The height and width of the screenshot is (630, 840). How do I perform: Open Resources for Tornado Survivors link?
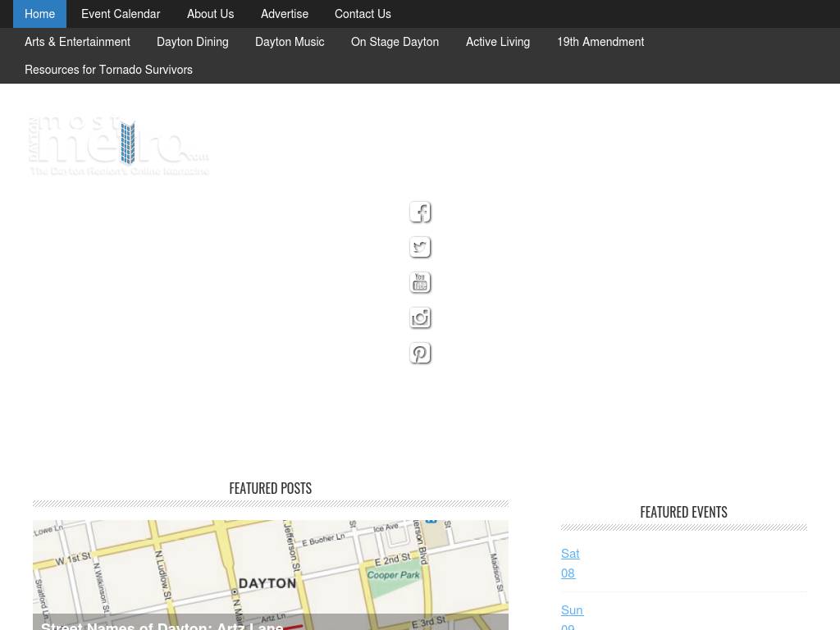[108, 70]
